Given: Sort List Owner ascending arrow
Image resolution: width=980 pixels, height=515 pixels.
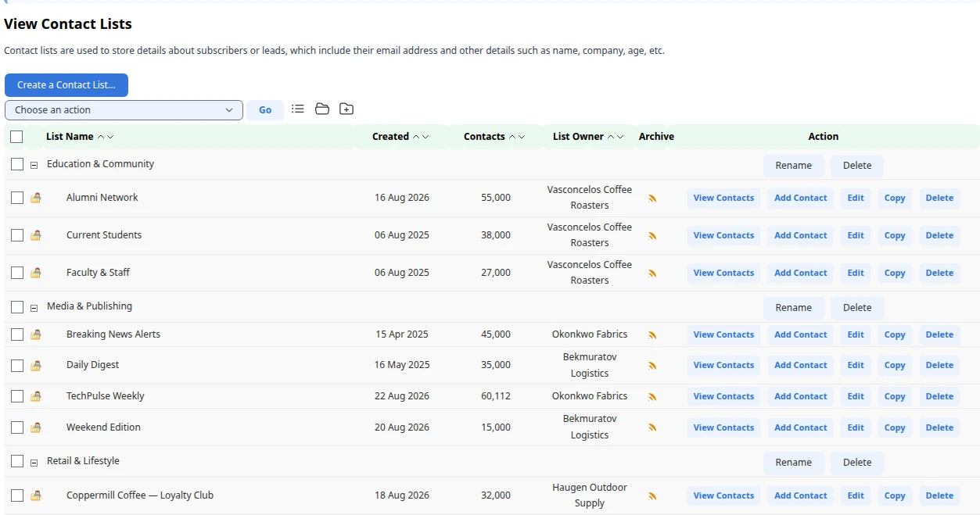Looking at the screenshot, I should pos(611,137).
